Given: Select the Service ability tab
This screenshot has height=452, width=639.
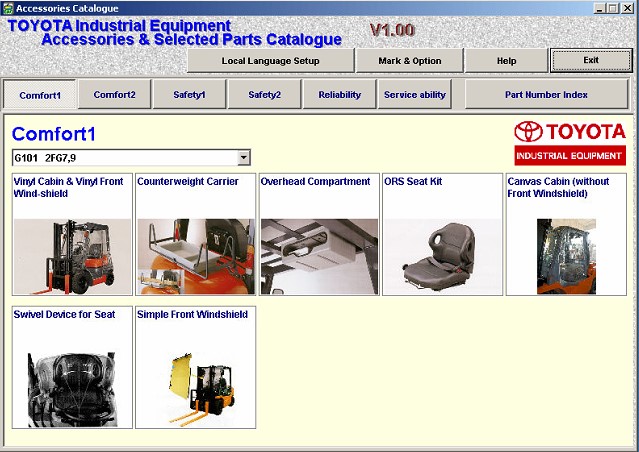Looking at the screenshot, I should tap(415, 95).
